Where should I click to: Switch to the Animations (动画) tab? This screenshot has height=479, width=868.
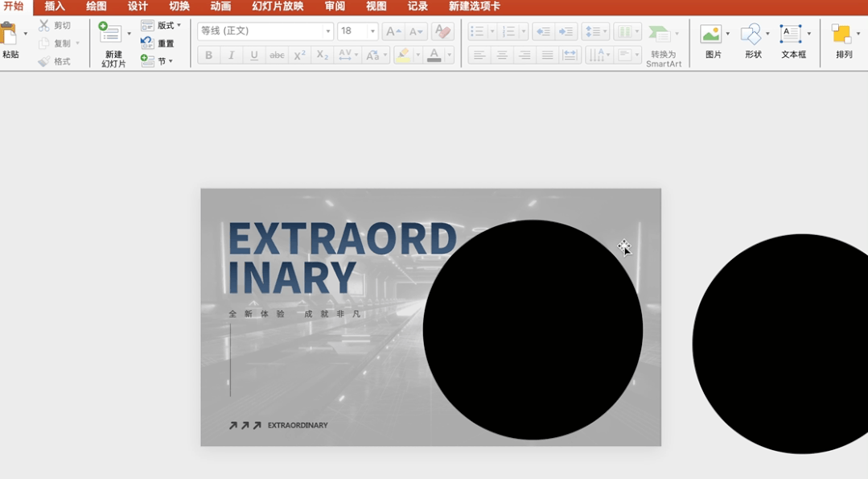click(221, 6)
